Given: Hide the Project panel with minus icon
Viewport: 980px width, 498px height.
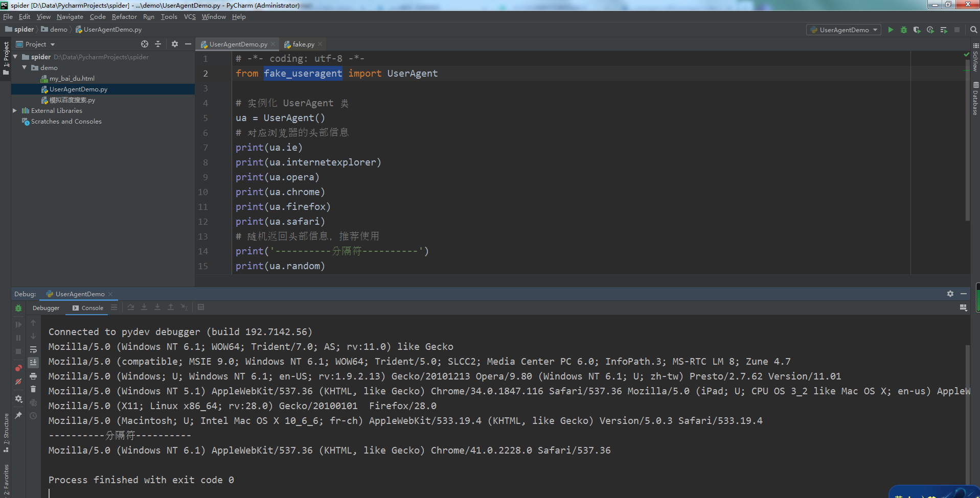Looking at the screenshot, I should (188, 44).
